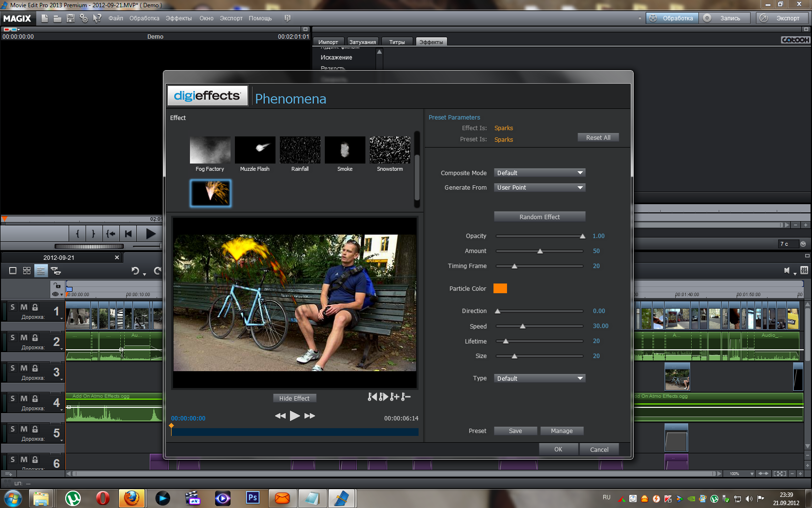The image size is (812, 508).
Task: Open Photoshop from the taskbar
Action: (x=252, y=498)
